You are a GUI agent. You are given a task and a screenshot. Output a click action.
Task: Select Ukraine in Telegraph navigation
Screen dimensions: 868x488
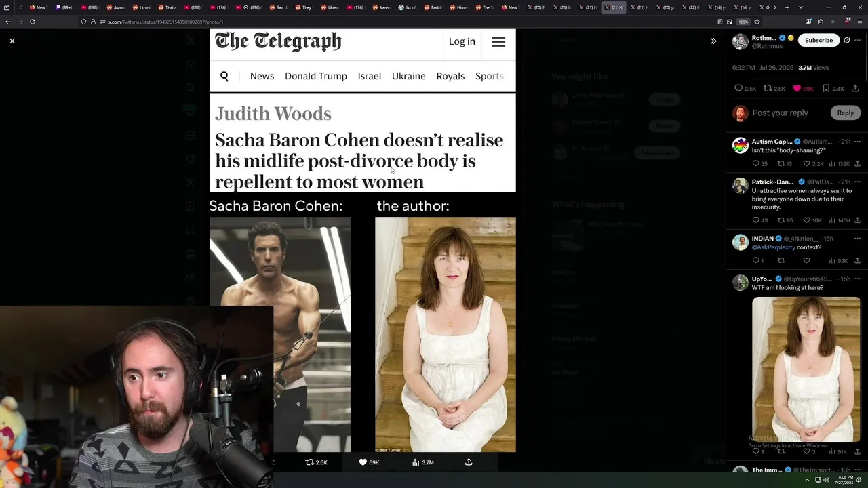coord(409,76)
